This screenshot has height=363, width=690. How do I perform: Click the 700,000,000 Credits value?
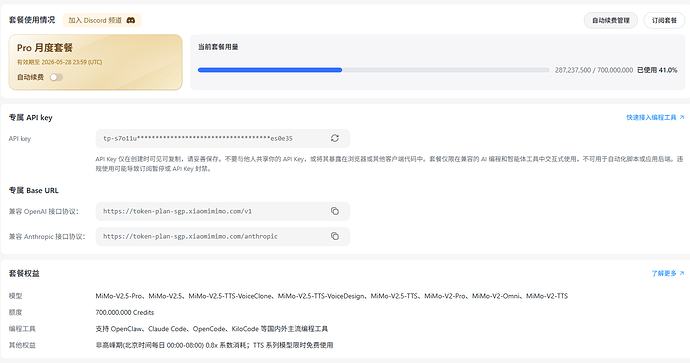pos(125,312)
